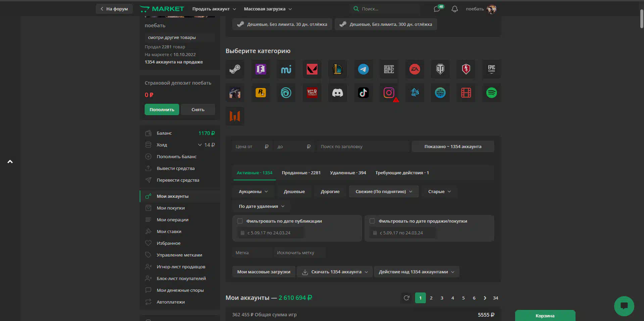The image size is (644, 321).
Task: Open Мои аккаунты in sidebar
Action: click(180, 196)
